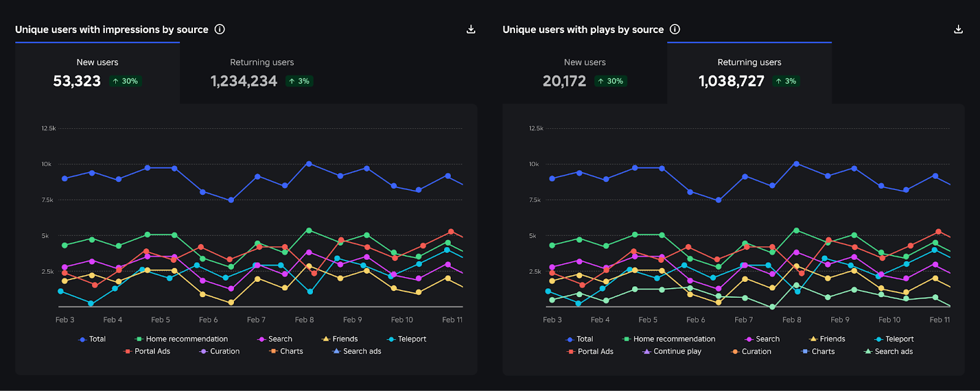Toggle Friends series in plays legend
Screen dimensions: 980x391
coord(827,339)
